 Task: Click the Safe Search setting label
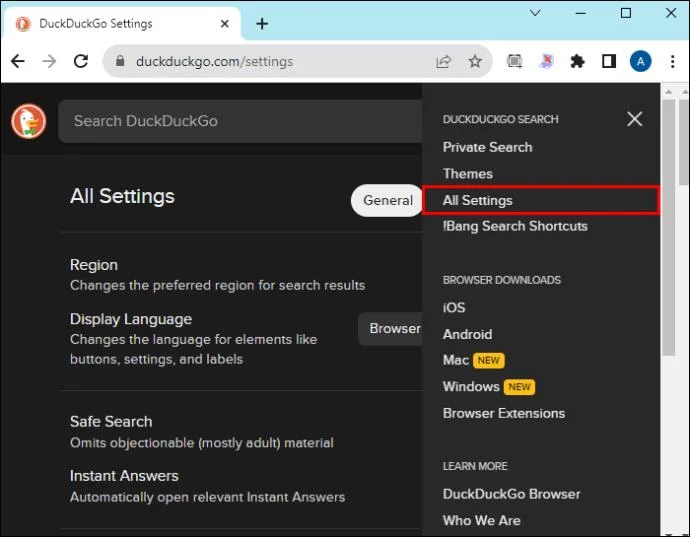(x=111, y=422)
